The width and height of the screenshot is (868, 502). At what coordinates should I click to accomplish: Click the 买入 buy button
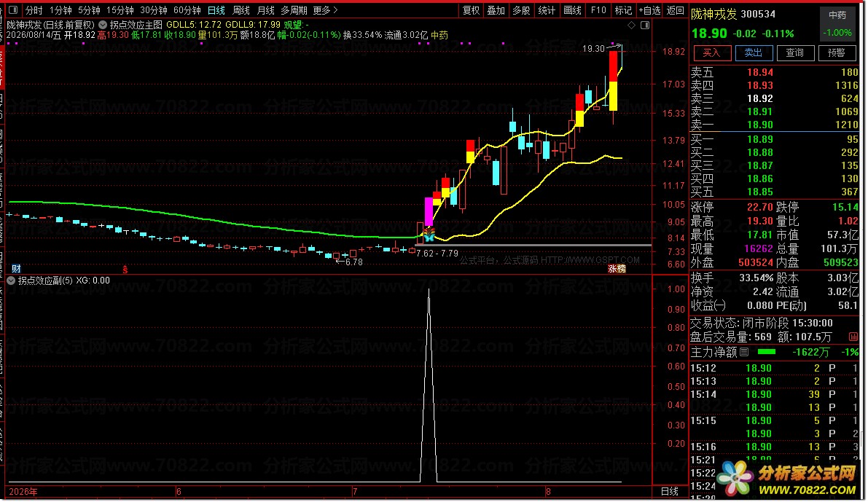coord(712,52)
